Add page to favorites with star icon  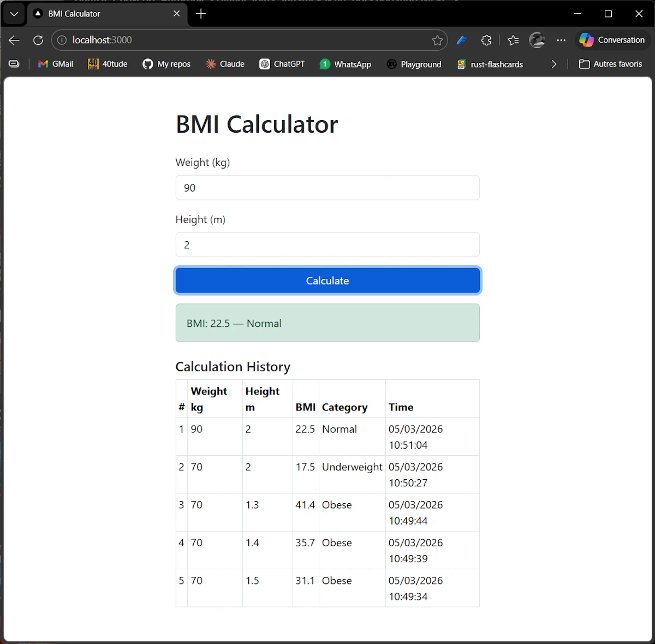(x=437, y=40)
